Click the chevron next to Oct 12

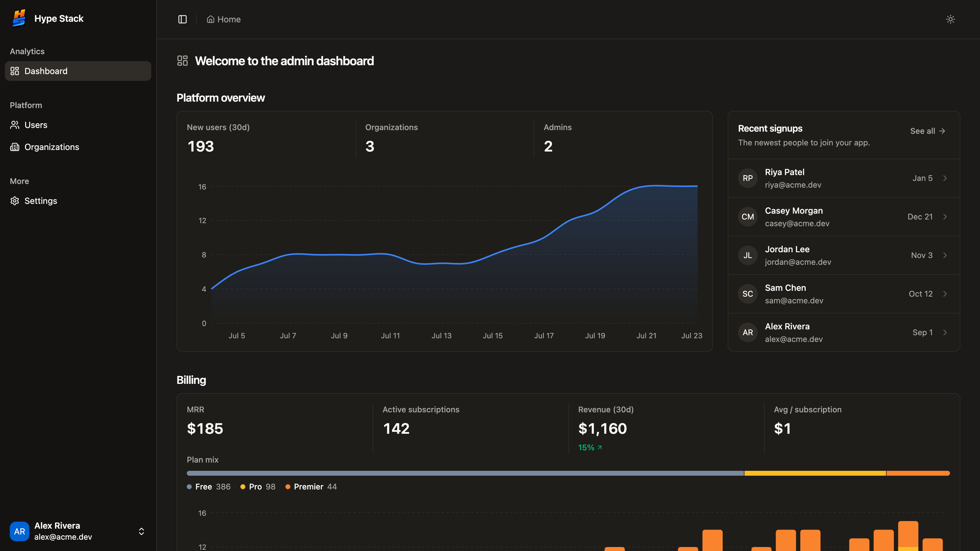click(945, 294)
